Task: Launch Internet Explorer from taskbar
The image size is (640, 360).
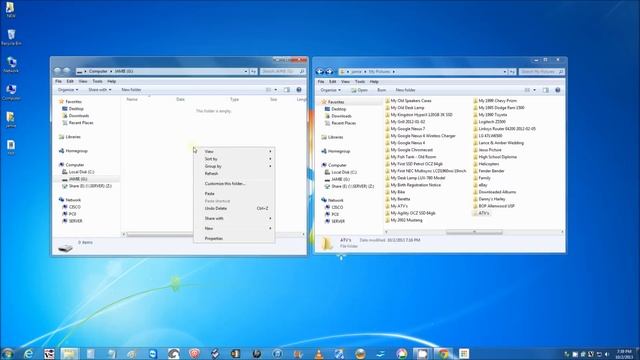Action: [28, 353]
